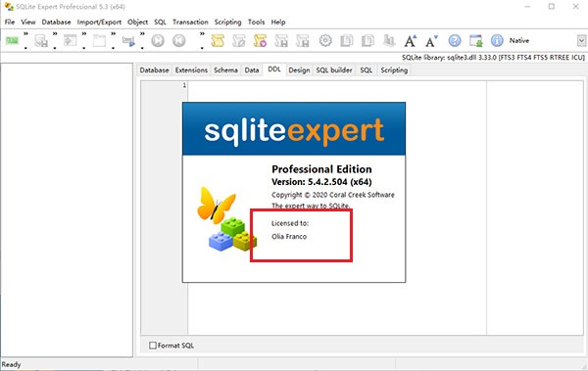Switch to the SQL tab

366,70
